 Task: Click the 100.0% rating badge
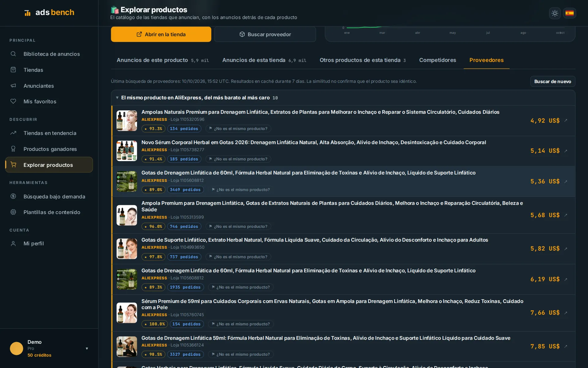pos(154,324)
